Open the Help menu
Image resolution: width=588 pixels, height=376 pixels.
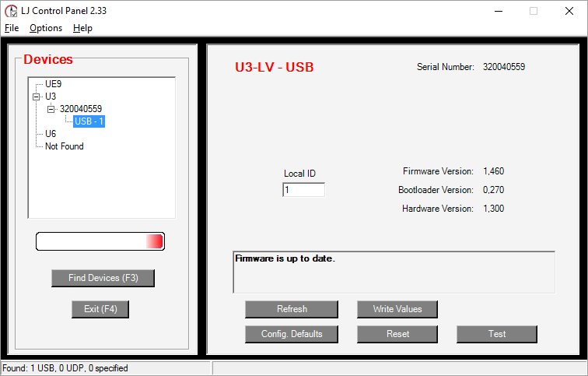[x=82, y=28]
